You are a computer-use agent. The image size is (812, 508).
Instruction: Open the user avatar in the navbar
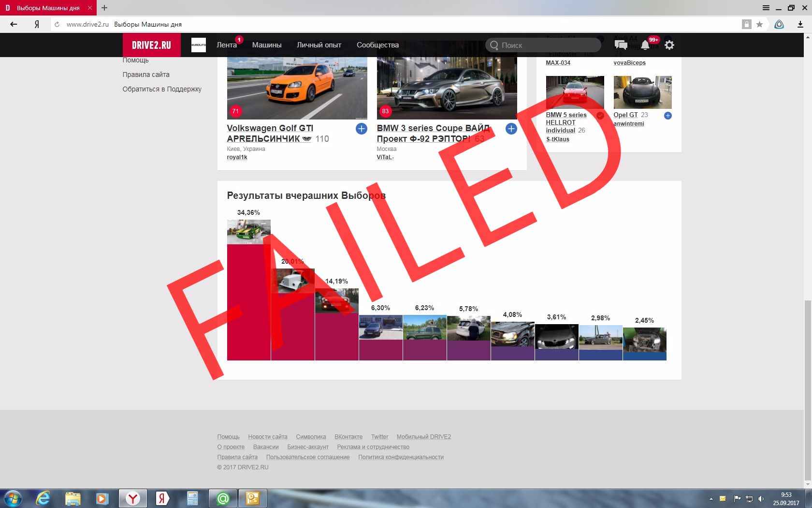[x=198, y=45]
